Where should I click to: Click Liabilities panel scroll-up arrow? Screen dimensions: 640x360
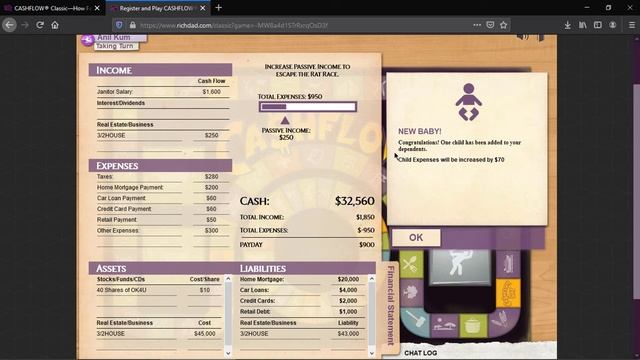(371, 279)
